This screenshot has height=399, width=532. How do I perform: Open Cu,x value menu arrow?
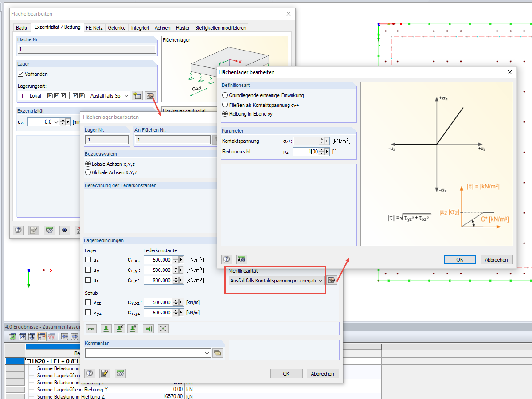tap(181, 260)
